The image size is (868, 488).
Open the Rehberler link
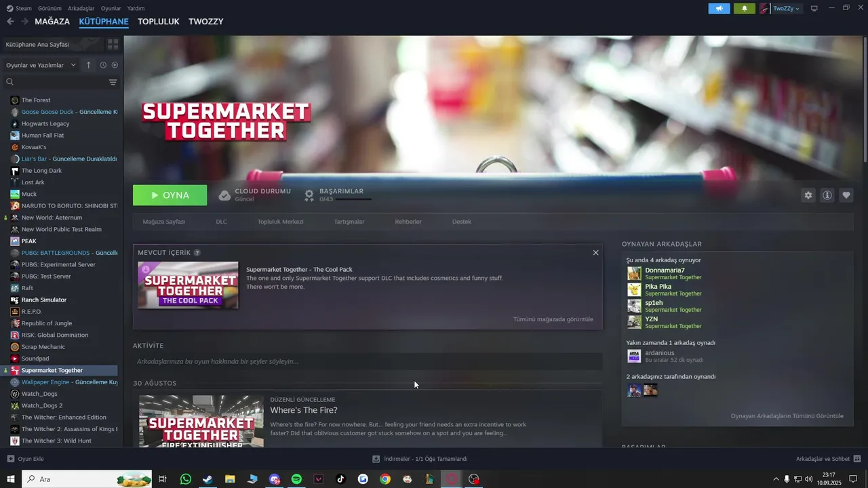click(408, 222)
